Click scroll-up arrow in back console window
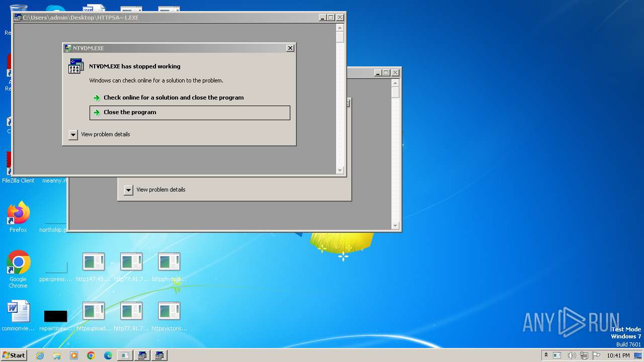The height and width of the screenshot is (362, 644). (x=395, y=82)
